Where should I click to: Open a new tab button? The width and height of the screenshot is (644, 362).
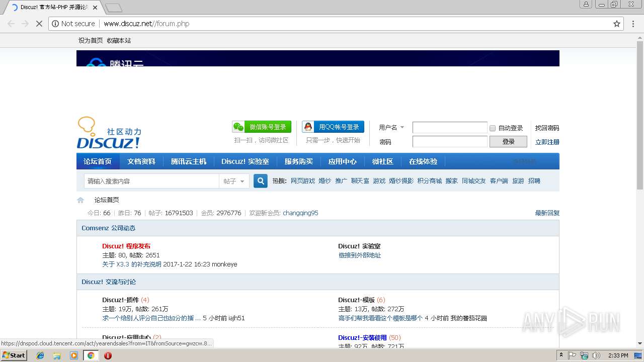click(x=114, y=8)
